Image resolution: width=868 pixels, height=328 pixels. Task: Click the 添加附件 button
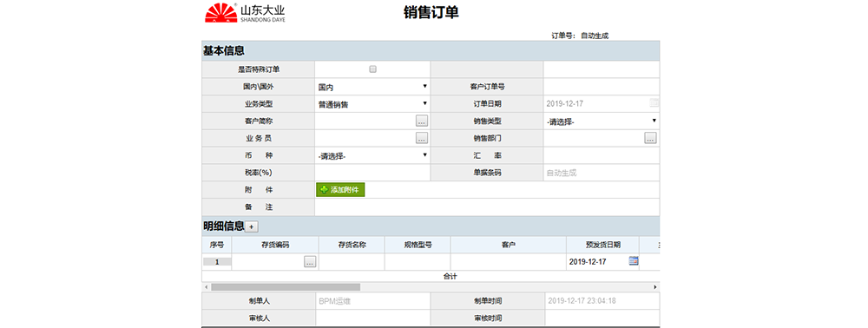(340, 190)
